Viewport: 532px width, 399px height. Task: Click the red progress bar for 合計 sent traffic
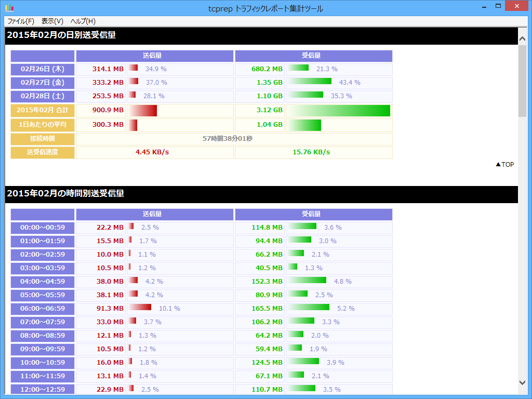coord(143,110)
